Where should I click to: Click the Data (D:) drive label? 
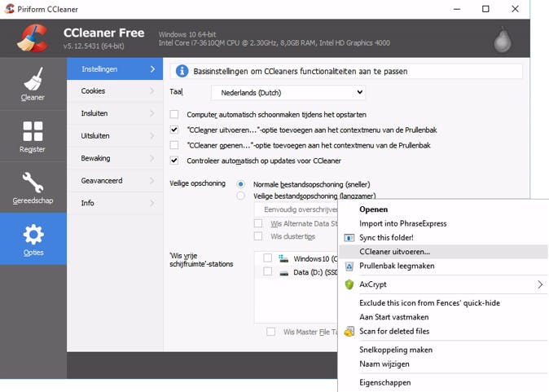pos(315,272)
